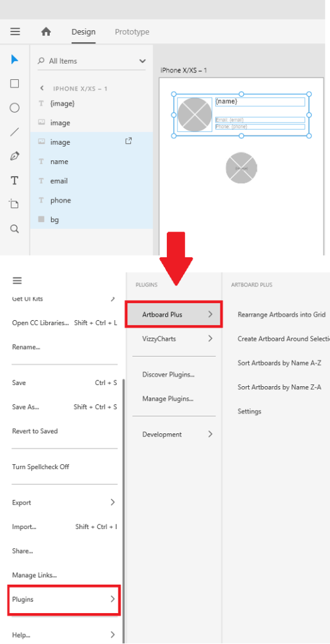
Task: Click the standalone circular image placeholder
Action: 242,167
